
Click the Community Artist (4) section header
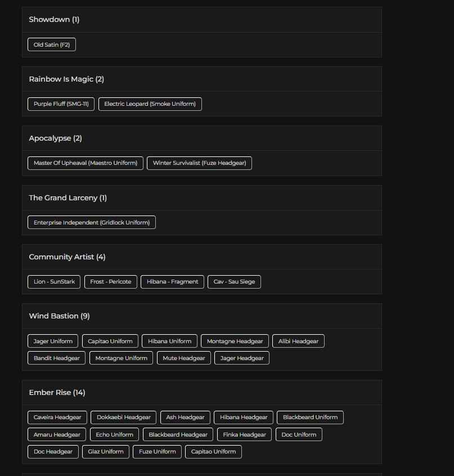pos(68,257)
